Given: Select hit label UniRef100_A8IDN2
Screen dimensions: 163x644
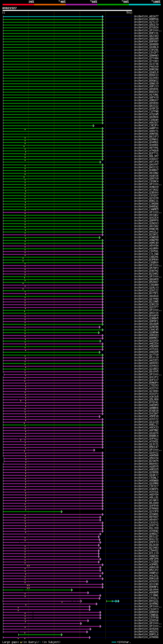Looking at the screenshot, I should pos(146,173).
